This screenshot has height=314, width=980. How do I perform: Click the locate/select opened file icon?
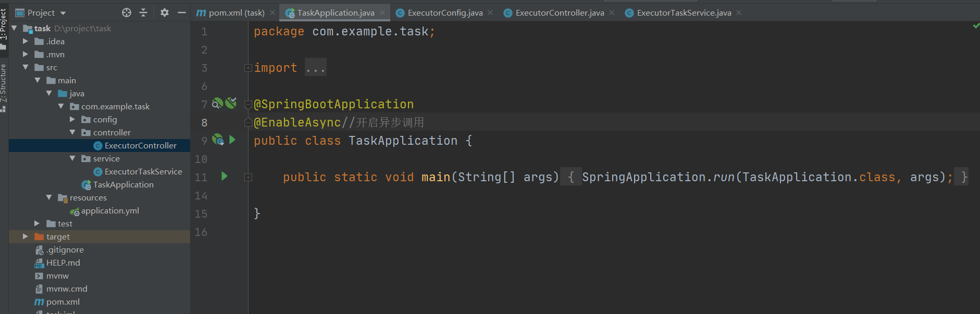(127, 12)
